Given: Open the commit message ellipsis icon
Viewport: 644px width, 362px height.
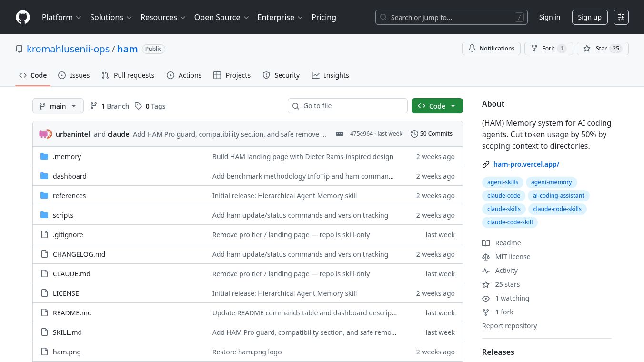Looking at the screenshot, I should point(339,134).
